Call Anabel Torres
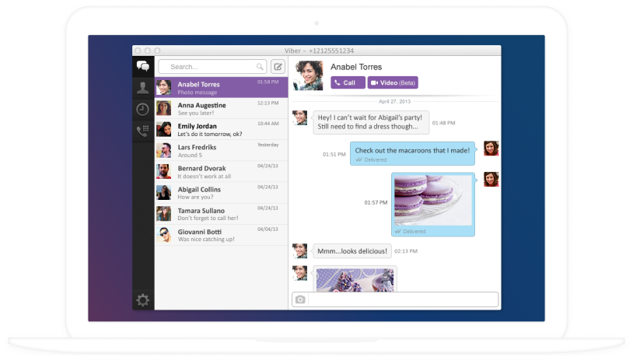 coord(347,82)
